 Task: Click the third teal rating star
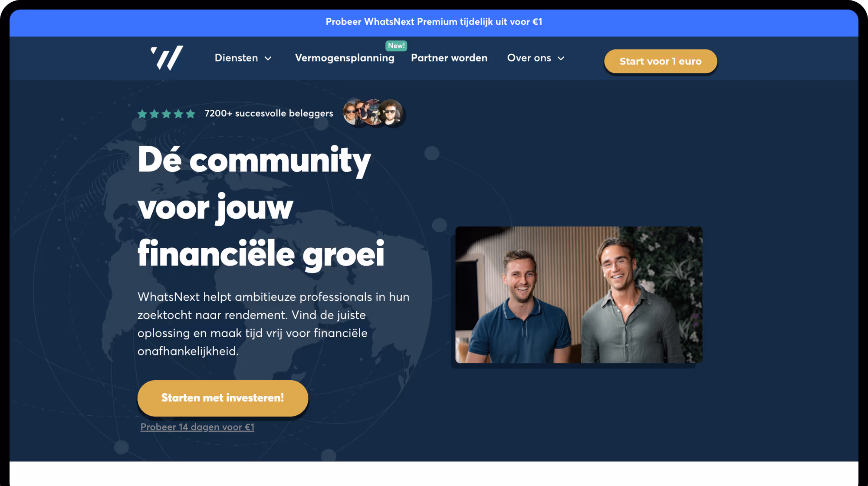coord(166,114)
